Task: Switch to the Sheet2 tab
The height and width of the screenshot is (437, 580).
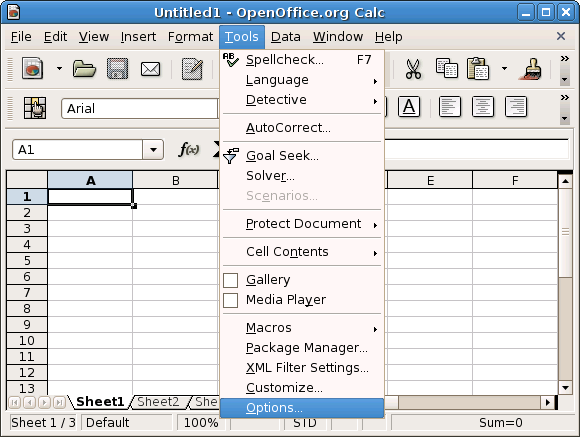Action: coord(158,402)
